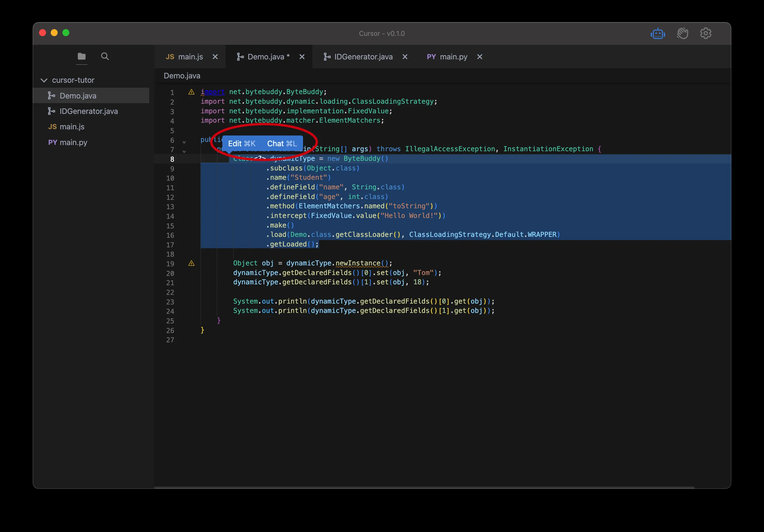Close the Demo.java tab
This screenshot has width=764, height=532.
(x=302, y=57)
